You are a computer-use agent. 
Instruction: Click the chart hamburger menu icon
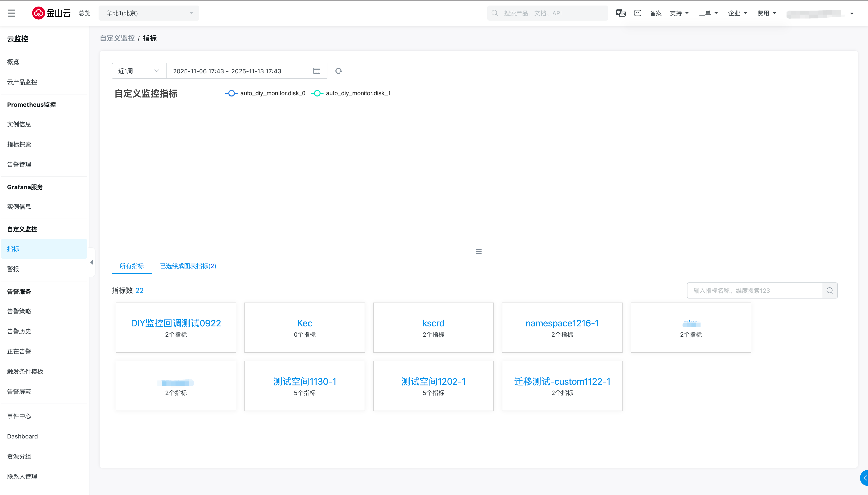[479, 252]
